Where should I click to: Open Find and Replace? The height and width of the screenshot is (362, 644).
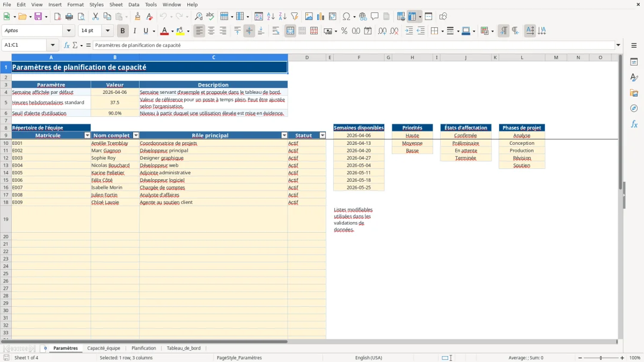coord(198,17)
